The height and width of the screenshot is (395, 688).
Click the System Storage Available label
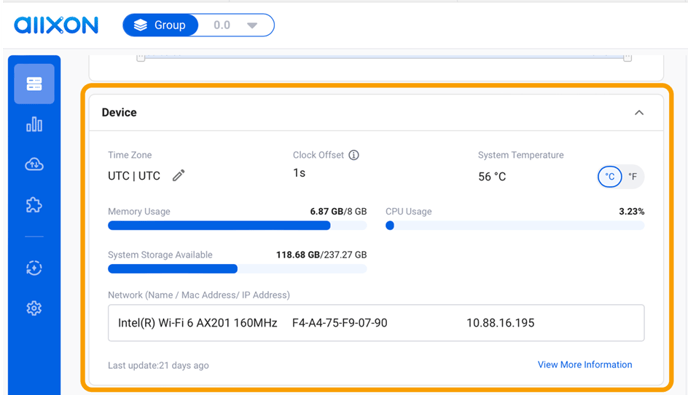160,255
